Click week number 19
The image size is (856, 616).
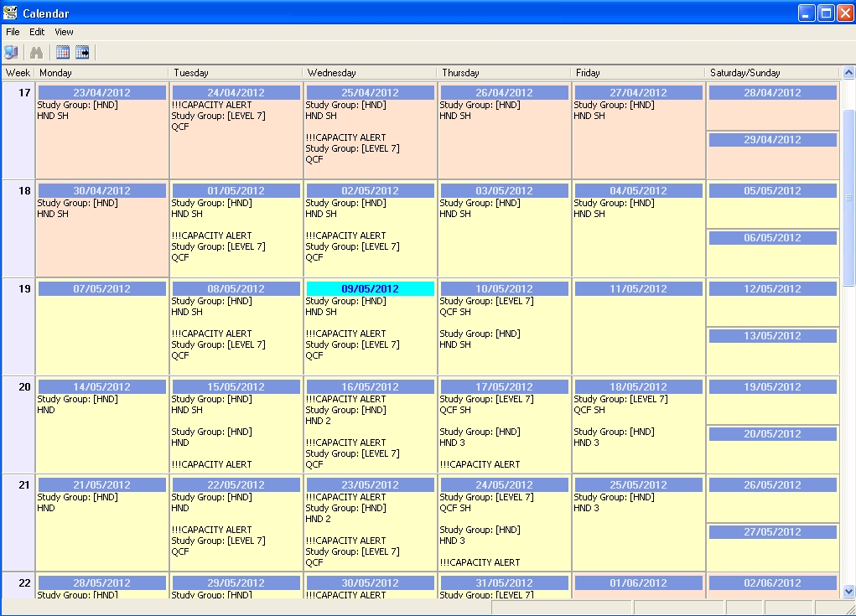point(24,288)
